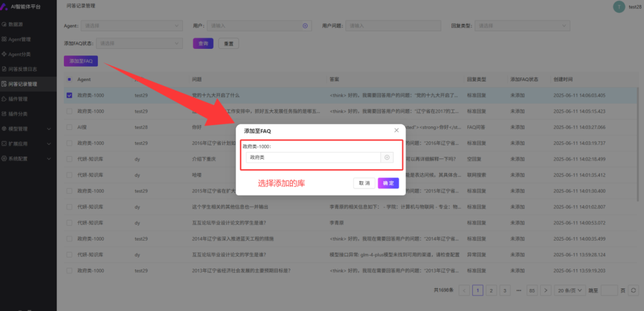The image size is (644, 311).
Task: Click the 你好 question cell
Action: [197, 127]
